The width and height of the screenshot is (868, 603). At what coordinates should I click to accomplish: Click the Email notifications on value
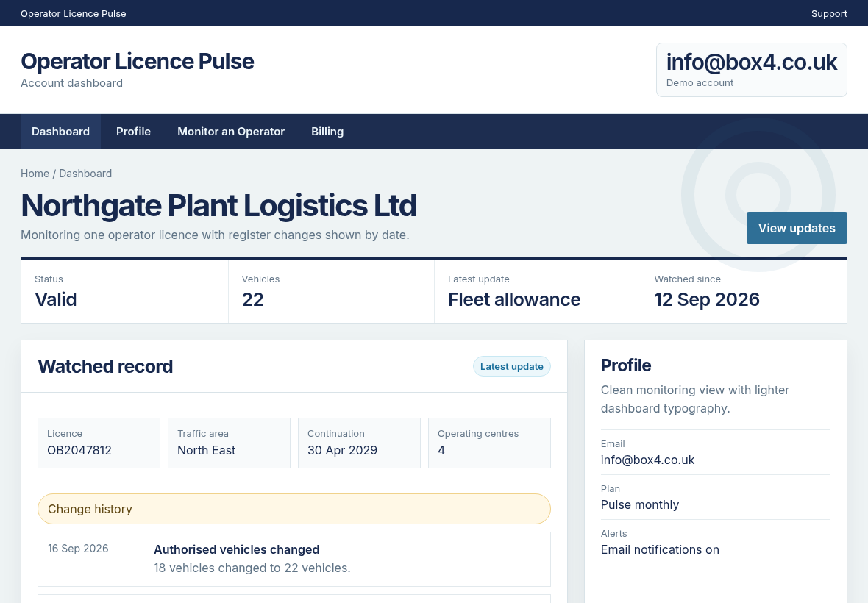coord(660,549)
